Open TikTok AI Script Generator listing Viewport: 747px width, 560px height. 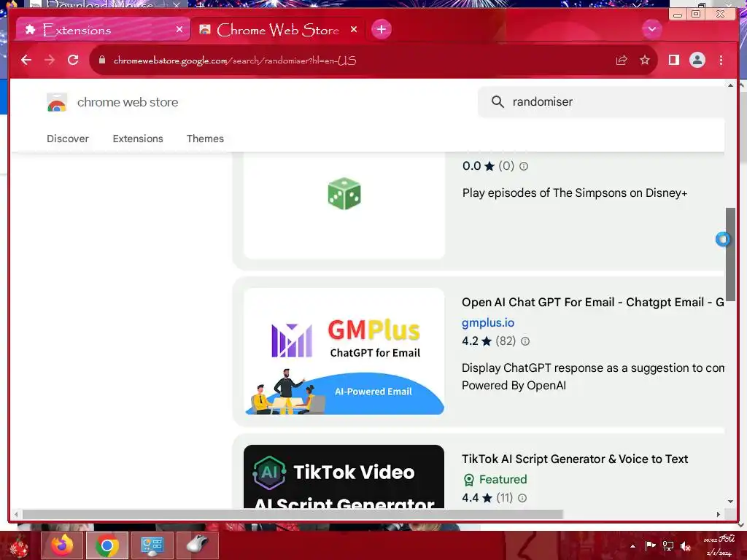575,459
